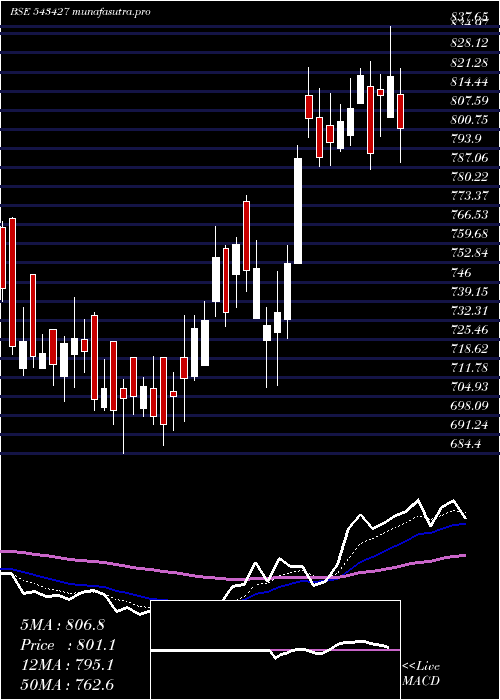500x700 pixels.
Task: Click the 739.15 price axis label
Action: pyautogui.click(x=469, y=291)
